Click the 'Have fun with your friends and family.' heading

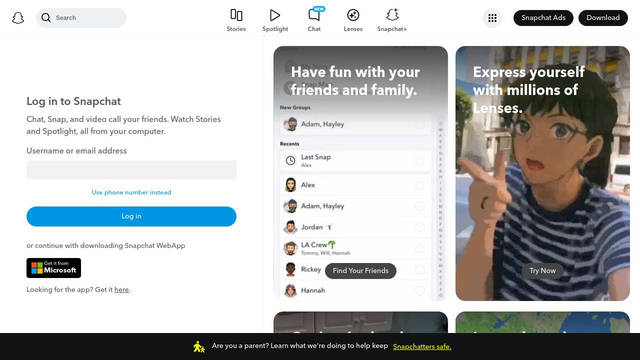(355, 81)
